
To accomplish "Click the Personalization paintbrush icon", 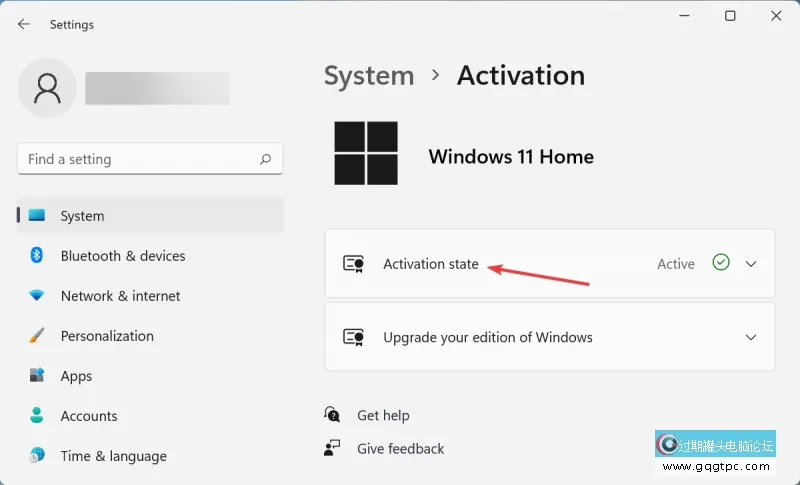I will [x=37, y=336].
